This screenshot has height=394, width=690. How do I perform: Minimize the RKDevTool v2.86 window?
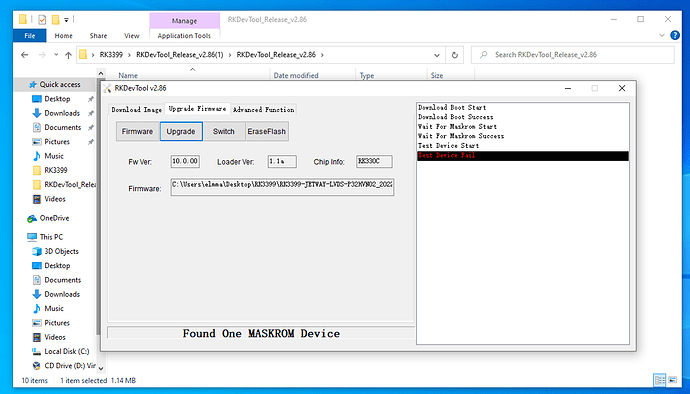pos(568,88)
